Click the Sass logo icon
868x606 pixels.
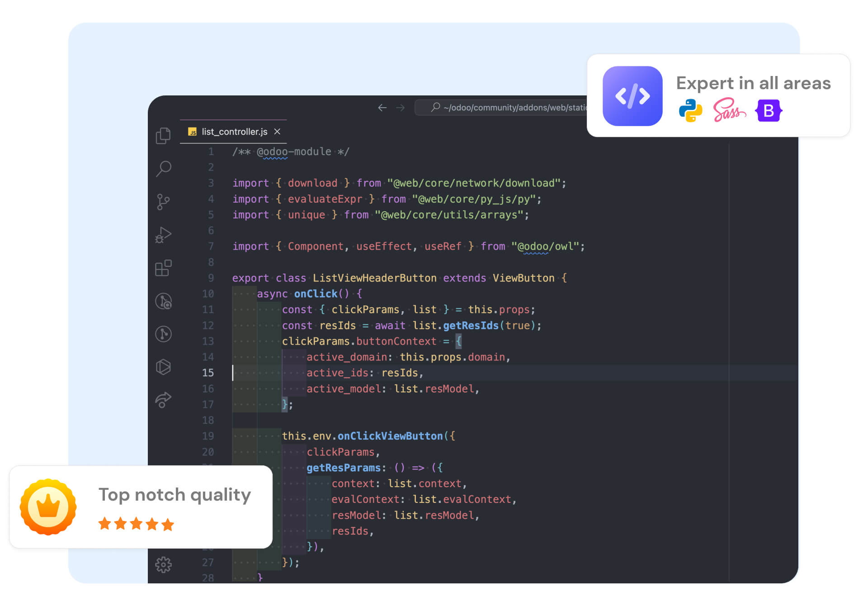click(x=729, y=110)
